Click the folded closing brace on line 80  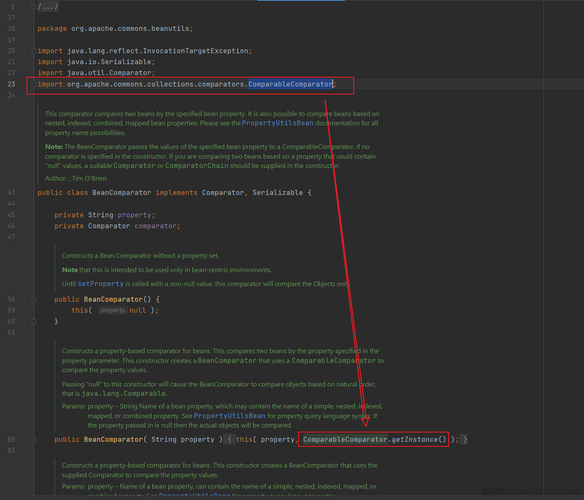[465, 440]
